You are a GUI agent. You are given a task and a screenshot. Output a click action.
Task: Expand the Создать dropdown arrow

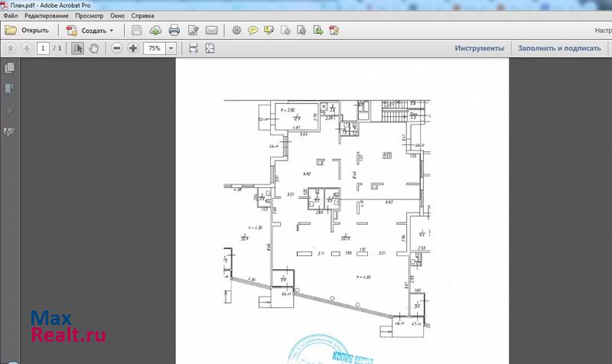112,31
